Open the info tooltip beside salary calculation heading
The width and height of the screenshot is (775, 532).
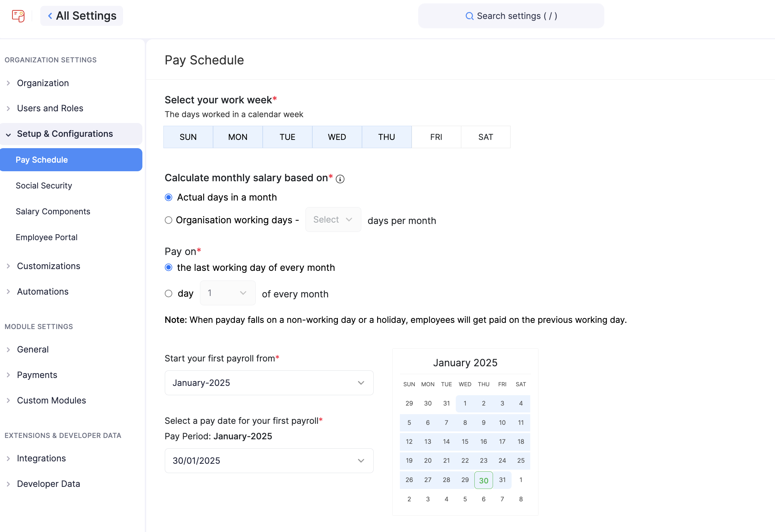[340, 179]
